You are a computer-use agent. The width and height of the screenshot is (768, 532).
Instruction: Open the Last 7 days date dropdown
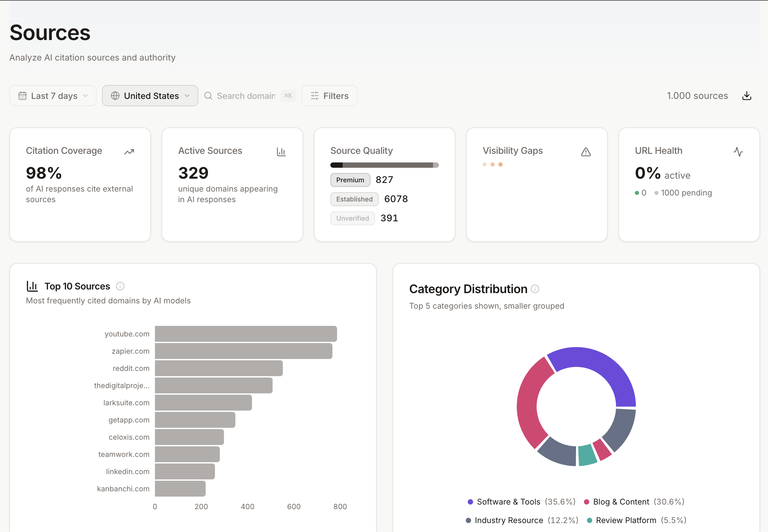point(53,96)
